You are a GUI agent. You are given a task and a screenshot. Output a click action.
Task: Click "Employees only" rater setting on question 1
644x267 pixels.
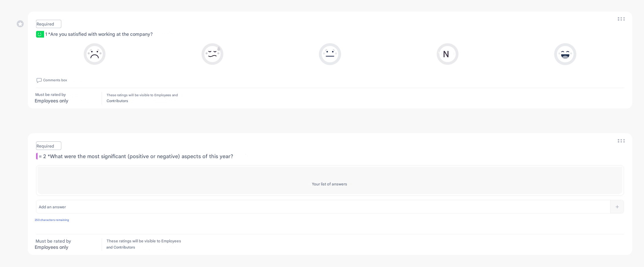(51, 101)
